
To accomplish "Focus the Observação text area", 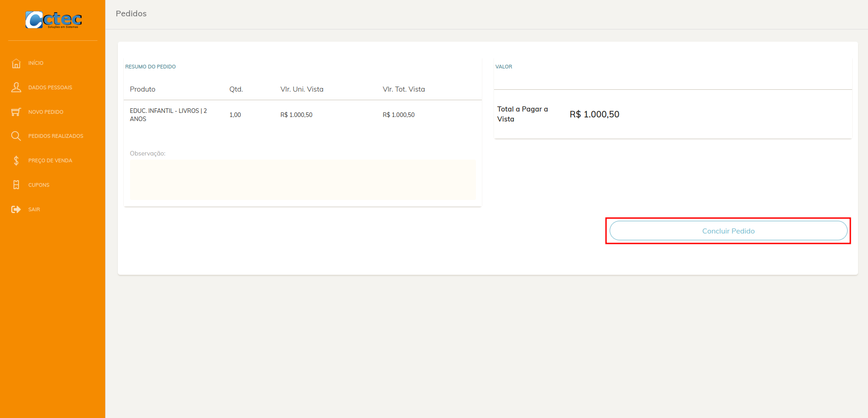I will click(303, 180).
